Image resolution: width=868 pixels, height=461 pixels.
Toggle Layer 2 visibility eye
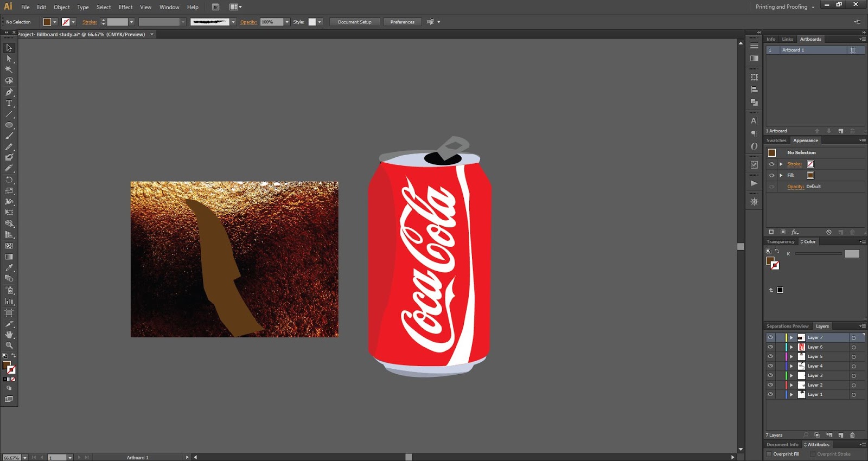(x=770, y=385)
